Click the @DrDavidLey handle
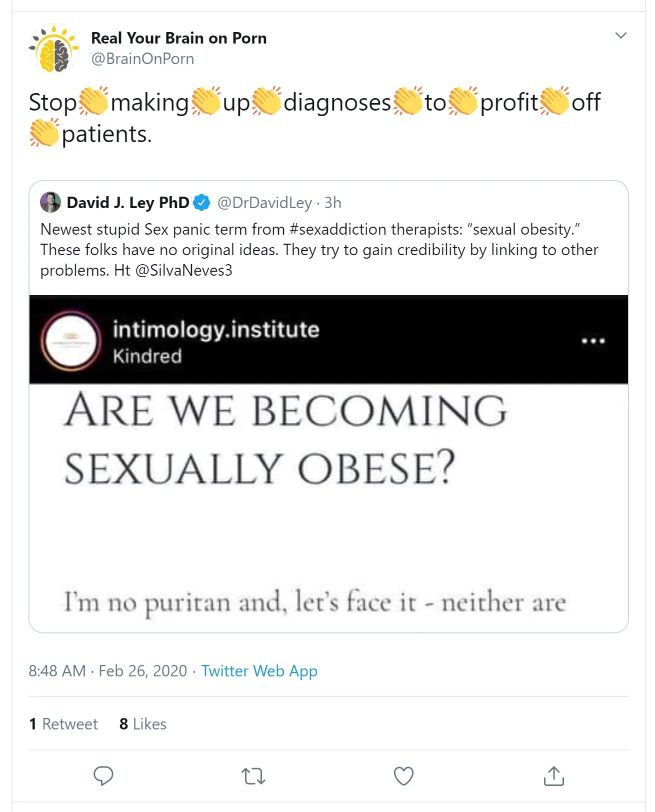Viewport: 655px width, 812px height. click(264, 203)
